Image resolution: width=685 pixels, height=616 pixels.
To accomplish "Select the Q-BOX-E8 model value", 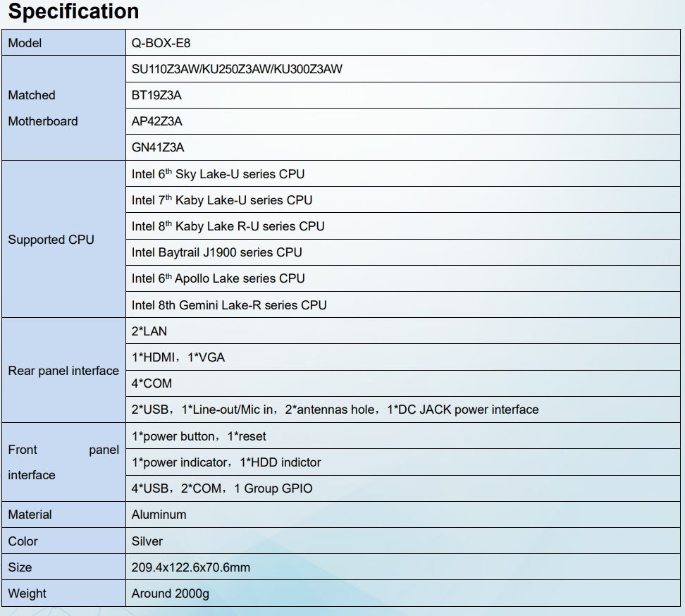I will coord(161,43).
